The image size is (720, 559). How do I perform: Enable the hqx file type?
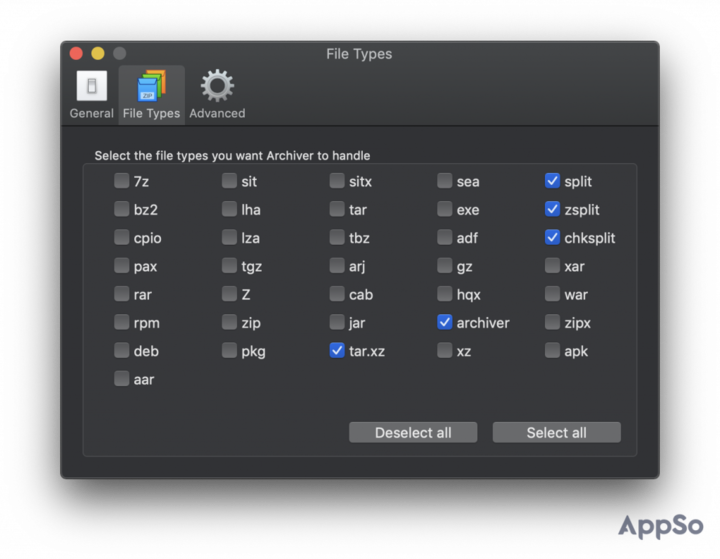444,294
